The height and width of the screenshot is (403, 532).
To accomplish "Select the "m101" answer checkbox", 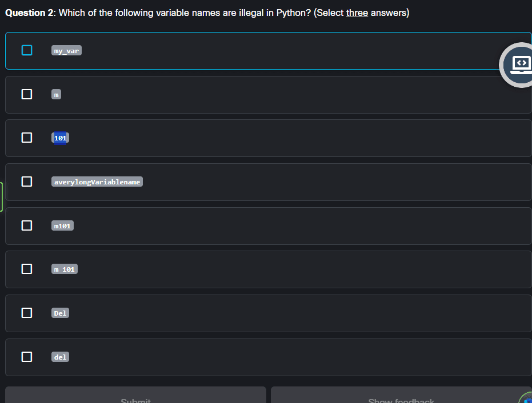I will [26, 225].
